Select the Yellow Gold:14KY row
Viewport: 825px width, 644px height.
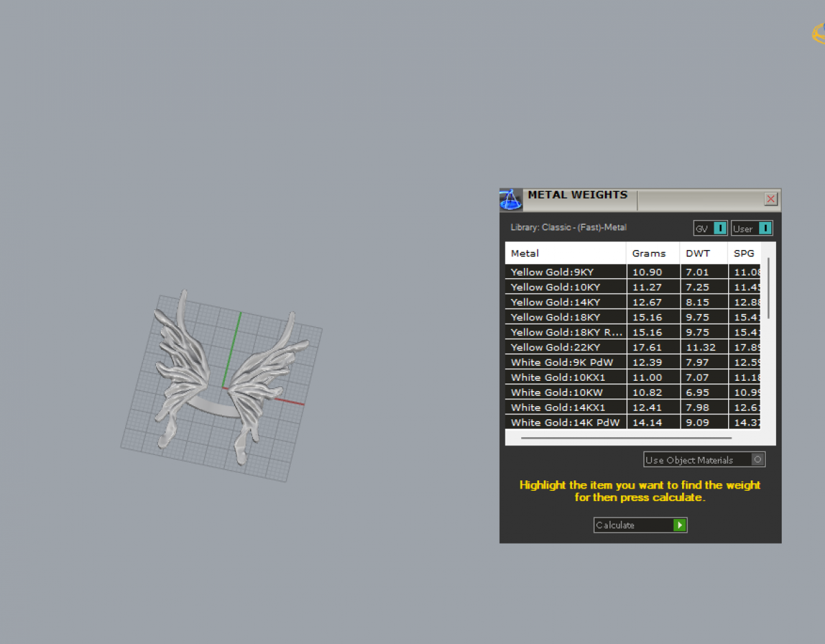click(x=565, y=302)
